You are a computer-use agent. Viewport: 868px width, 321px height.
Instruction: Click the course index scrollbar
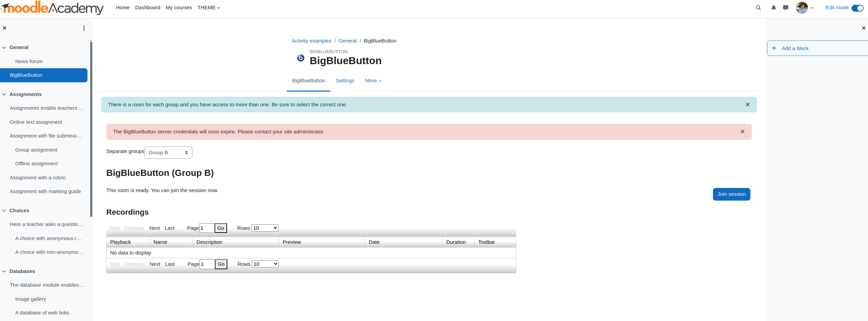click(x=91, y=129)
